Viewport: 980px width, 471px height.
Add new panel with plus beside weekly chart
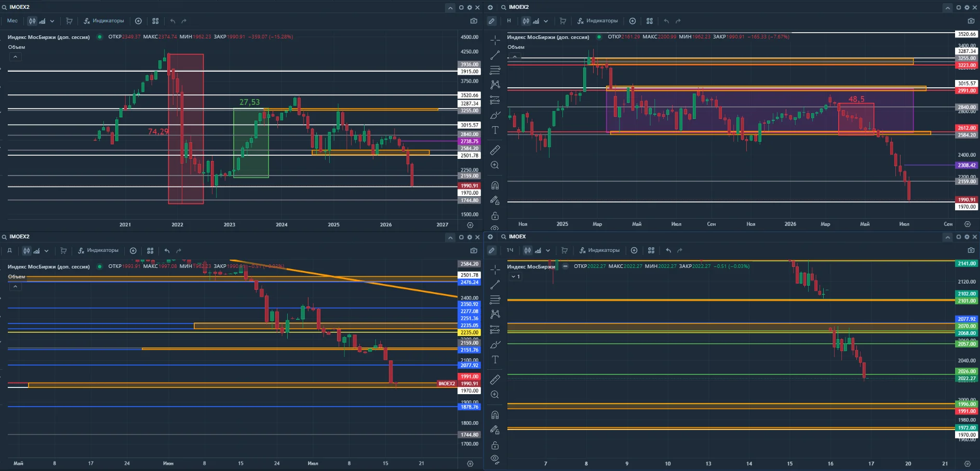tap(490, 7)
